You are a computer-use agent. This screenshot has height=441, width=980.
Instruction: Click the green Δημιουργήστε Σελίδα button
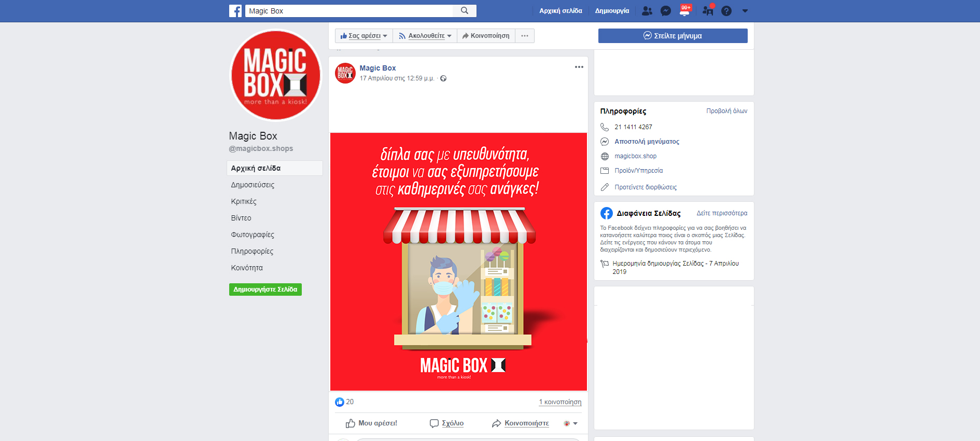[x=265, y=290]
